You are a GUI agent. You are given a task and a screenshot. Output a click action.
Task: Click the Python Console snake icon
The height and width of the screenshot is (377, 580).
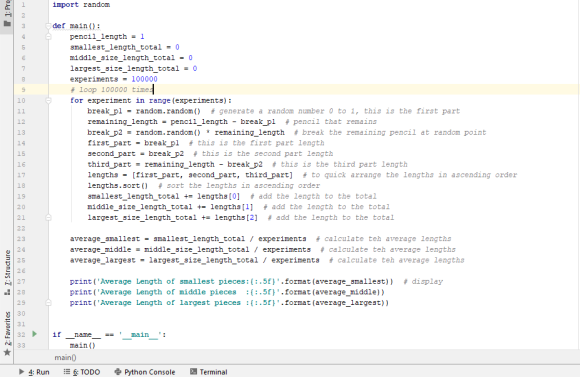(x=118, y=371)
